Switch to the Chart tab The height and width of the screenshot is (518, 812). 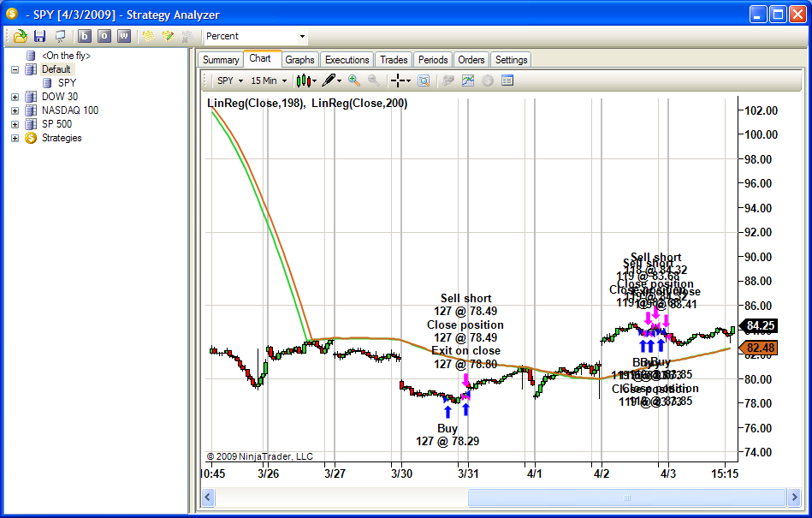click(x=262, y=58)
